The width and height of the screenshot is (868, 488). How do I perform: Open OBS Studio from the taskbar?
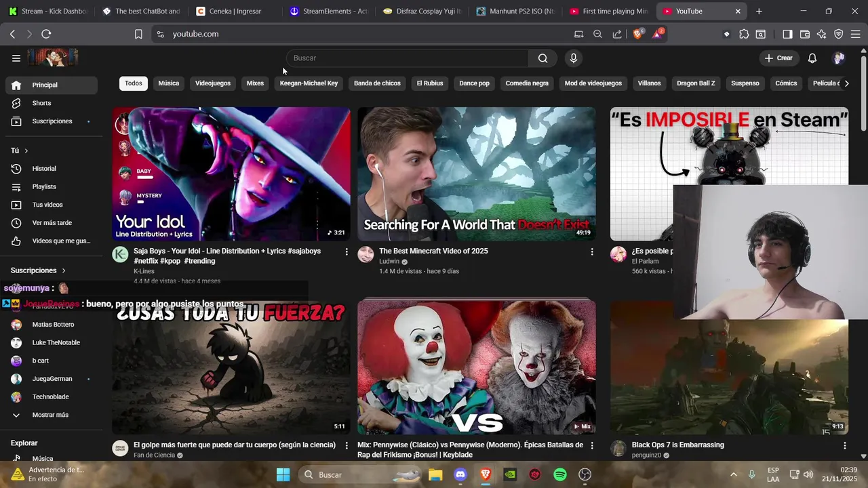(585, 474)
